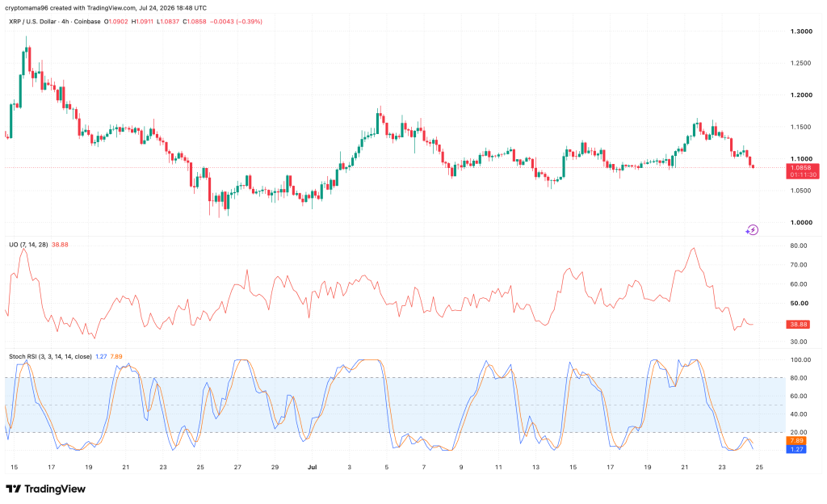
Task: Click the 29 date label on time axis
Action: tap(275, 467)
